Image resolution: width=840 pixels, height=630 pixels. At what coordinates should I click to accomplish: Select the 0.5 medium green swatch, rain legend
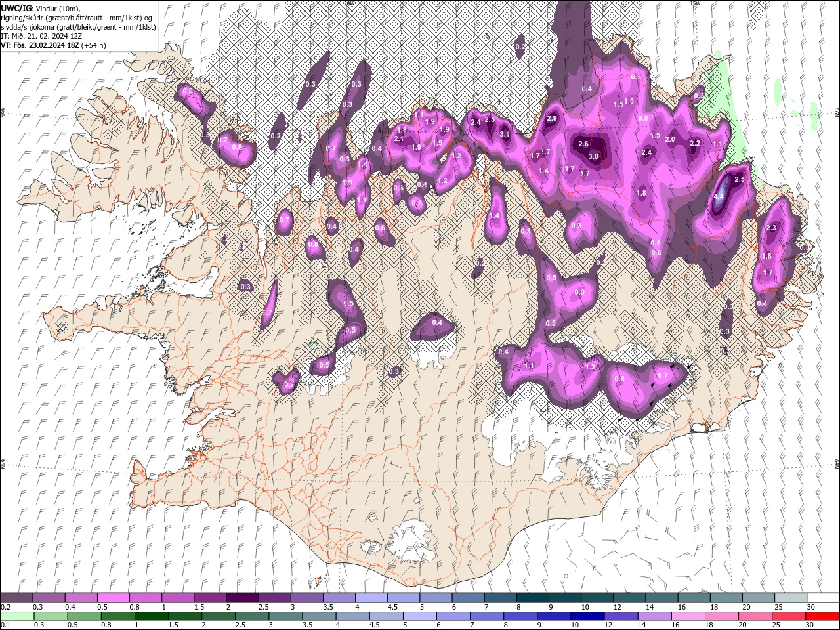point(84,616)
